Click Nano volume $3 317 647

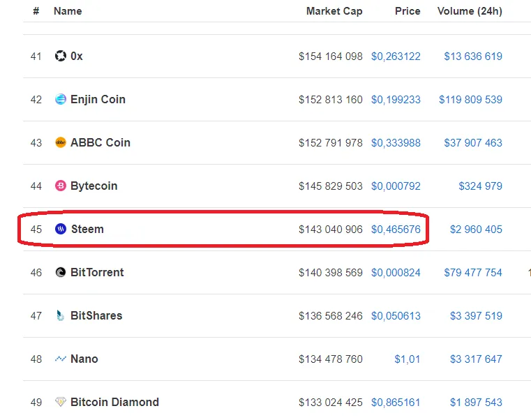(x=476, y=359)
